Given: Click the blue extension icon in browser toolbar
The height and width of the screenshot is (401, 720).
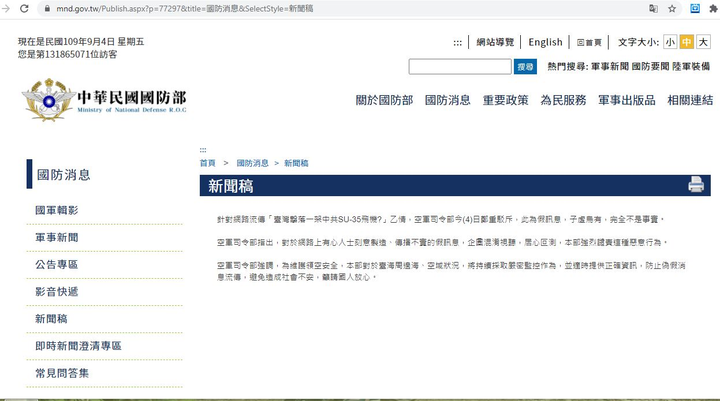Looking at the screenshot, I should coord(694,8).
